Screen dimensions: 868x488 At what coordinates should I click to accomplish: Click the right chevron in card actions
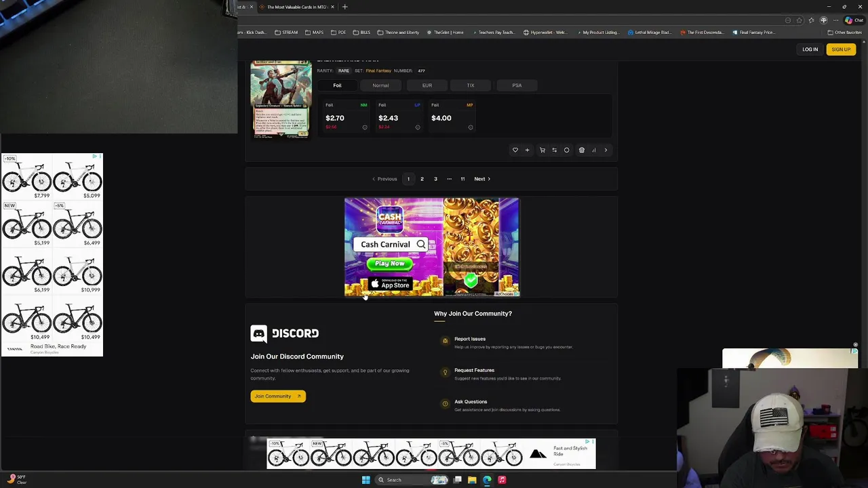(x=606, y=150)
